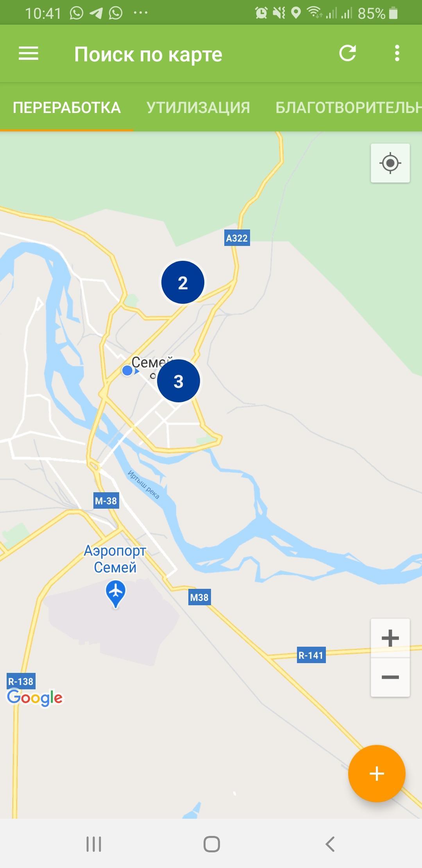Viewport: 422px width, 868px height.
Task: Expand the map cluster marked 3
Action: pos(179,381)
